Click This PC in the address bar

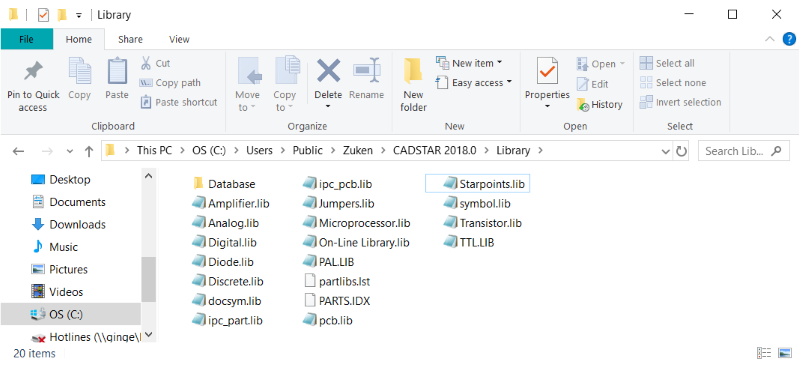155,151
